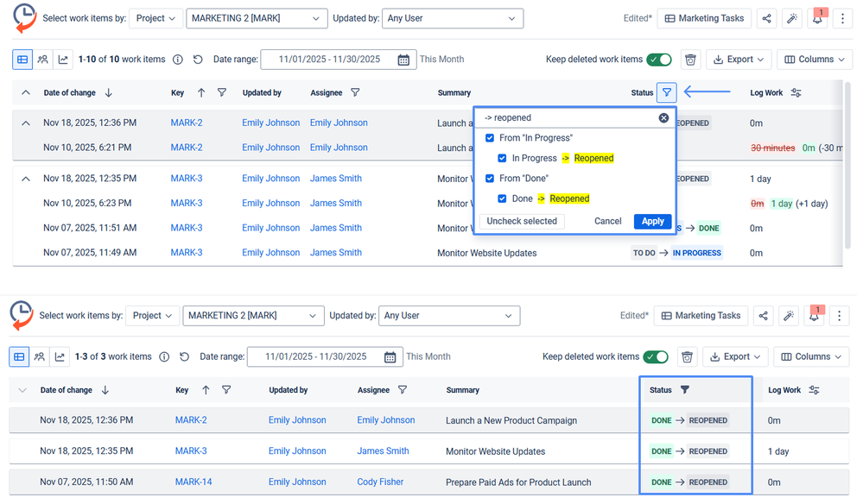The image size is (863, 504).
Task: Open chart view icon in the 3-work-items view
Action: point(60,356)
